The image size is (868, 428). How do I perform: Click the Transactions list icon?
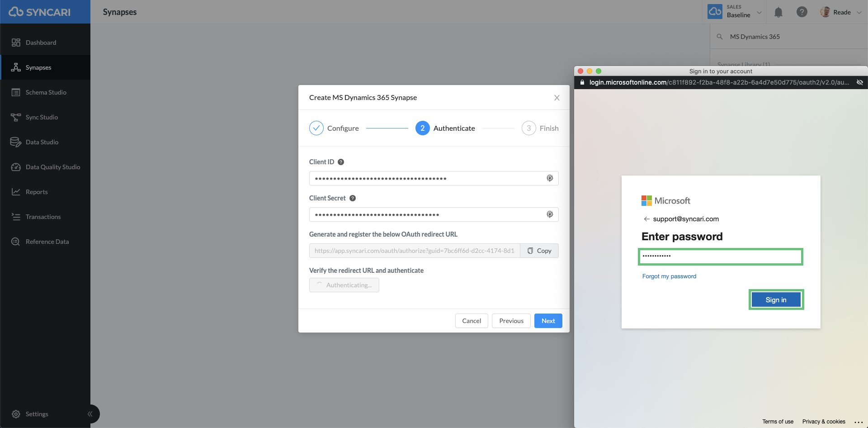[x=16, y=217]
